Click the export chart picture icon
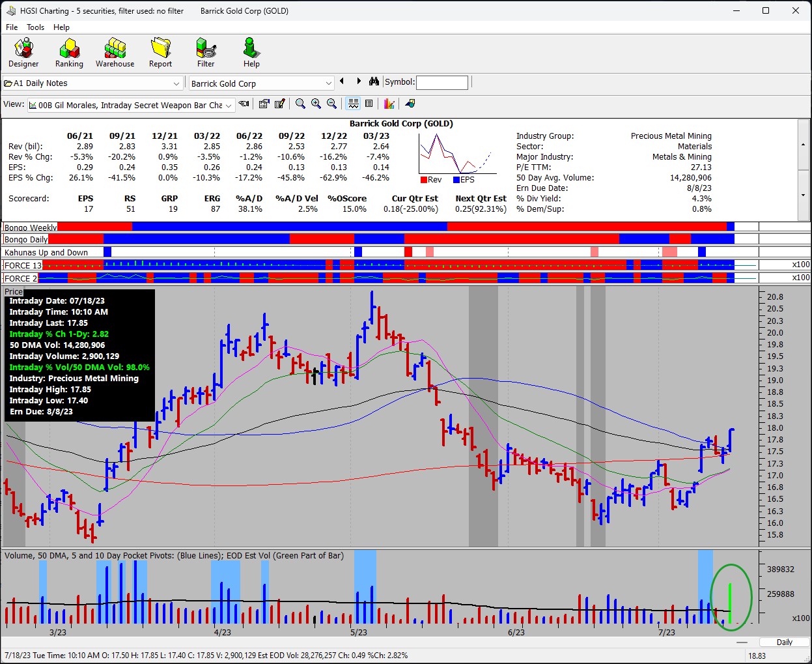This screenshot has height=664, width=812. tap(410, 104)
